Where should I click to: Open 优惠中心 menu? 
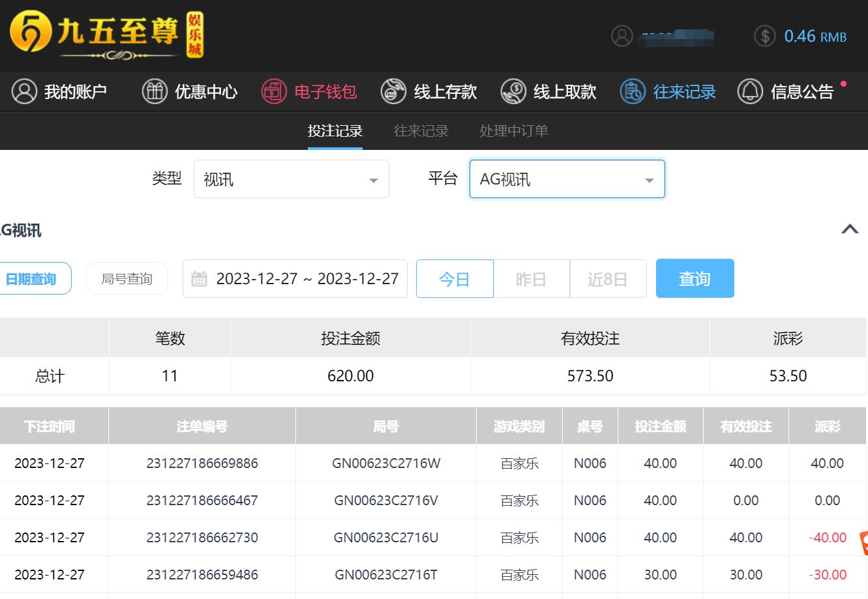tap(190, 91)
